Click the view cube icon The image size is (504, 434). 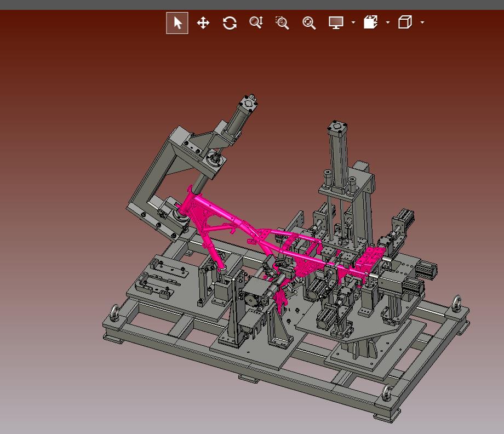pos(405,22)
